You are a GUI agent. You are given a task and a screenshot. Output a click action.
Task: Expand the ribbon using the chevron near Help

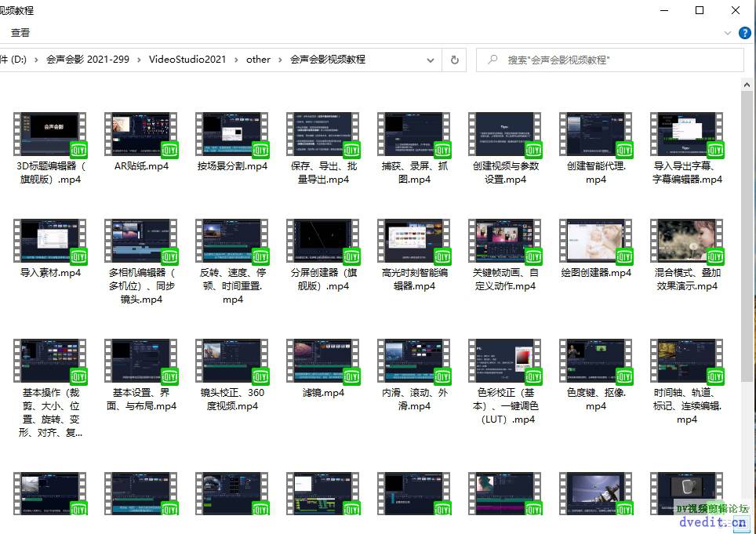click(x=728, y=33)
